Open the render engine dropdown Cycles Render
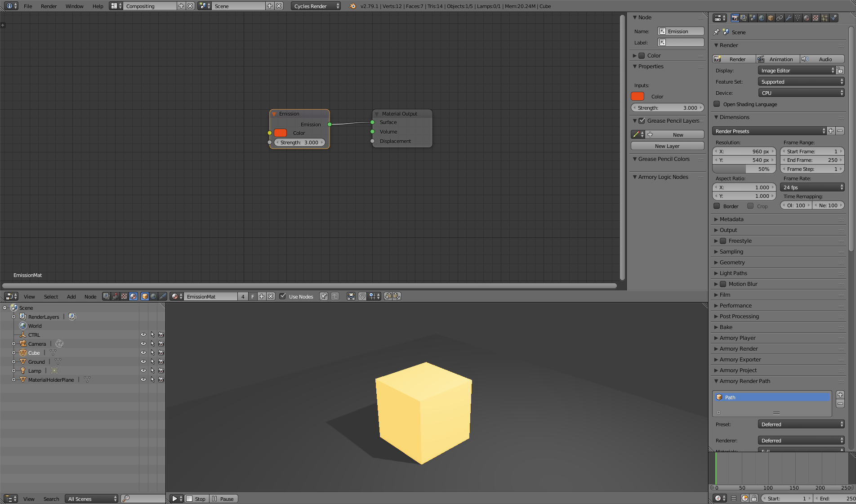This screenshot has width=856, height=504. pyautogui.click(x=316, y=6)
